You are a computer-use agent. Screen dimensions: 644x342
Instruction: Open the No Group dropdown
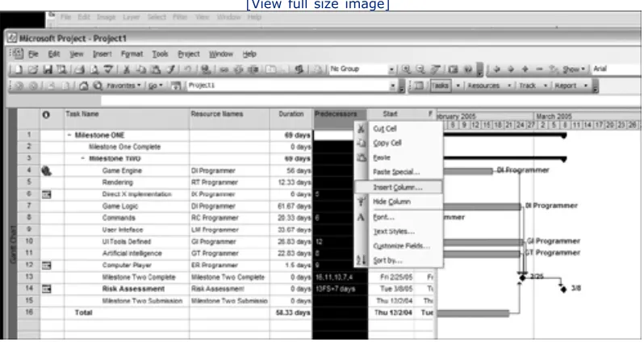[392, 69]
